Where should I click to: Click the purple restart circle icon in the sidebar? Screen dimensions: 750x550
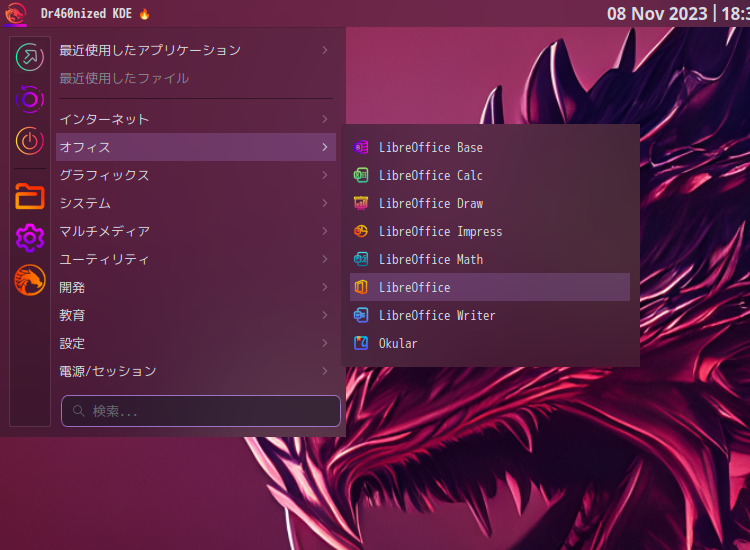click(30, 99)
